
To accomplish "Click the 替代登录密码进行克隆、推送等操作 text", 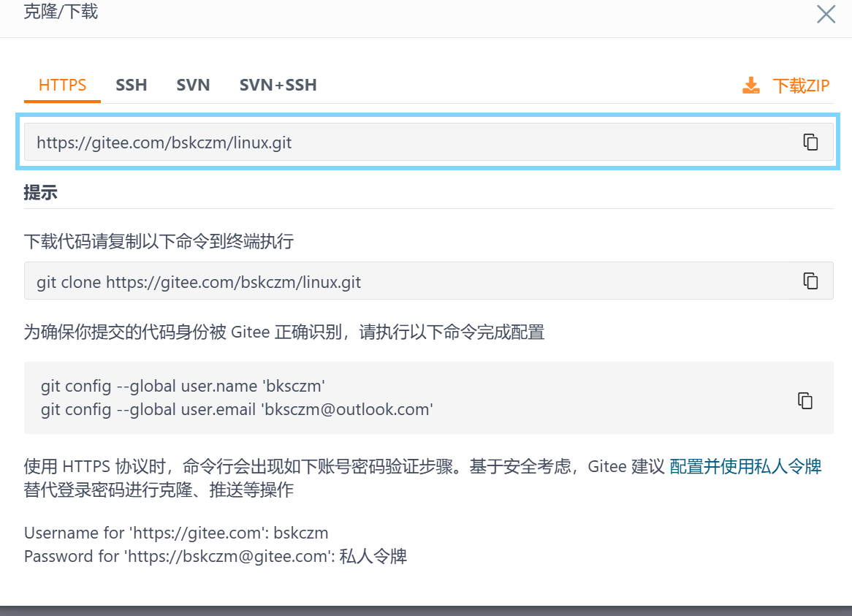I will (159, 490).
